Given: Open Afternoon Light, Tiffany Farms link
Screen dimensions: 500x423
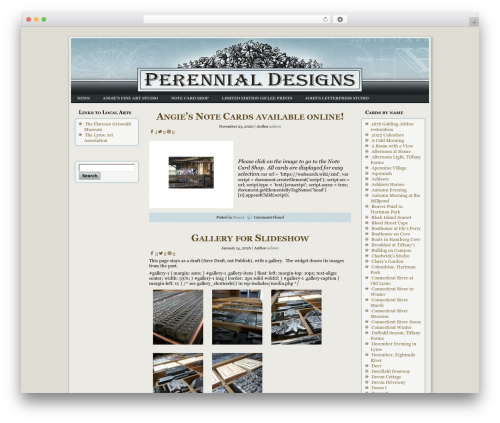Looking at the screenshot, I should (x=396, y=160).
